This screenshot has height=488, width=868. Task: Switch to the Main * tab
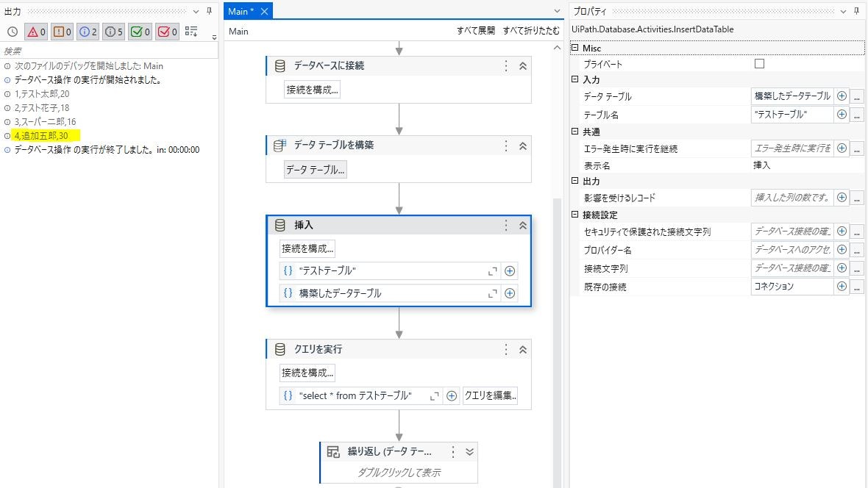click(241, 11)
